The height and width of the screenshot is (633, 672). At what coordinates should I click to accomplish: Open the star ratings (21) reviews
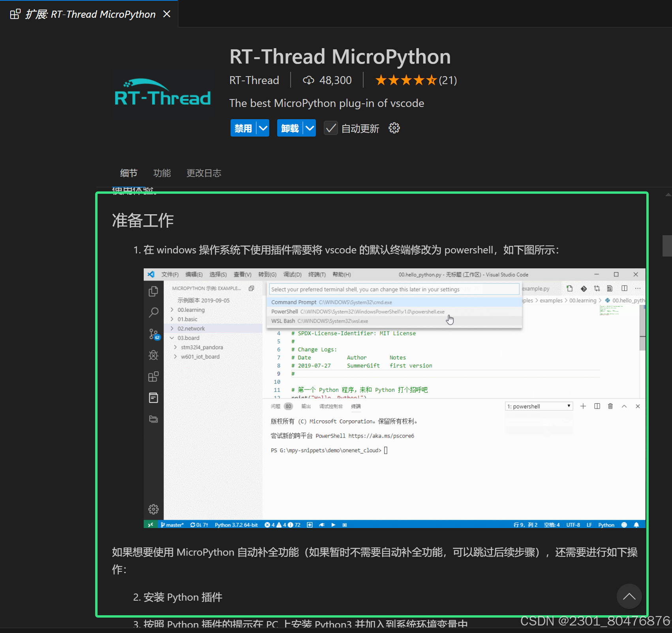pos(416,80)
